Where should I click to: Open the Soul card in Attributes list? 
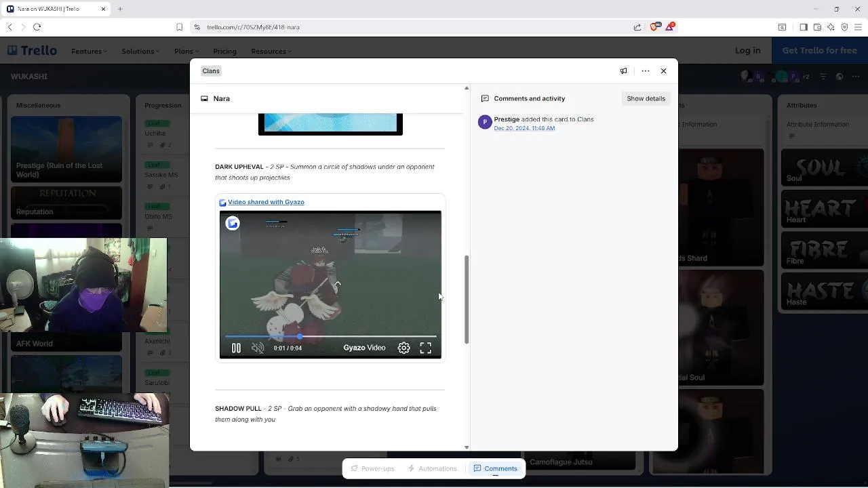point(824,167)
